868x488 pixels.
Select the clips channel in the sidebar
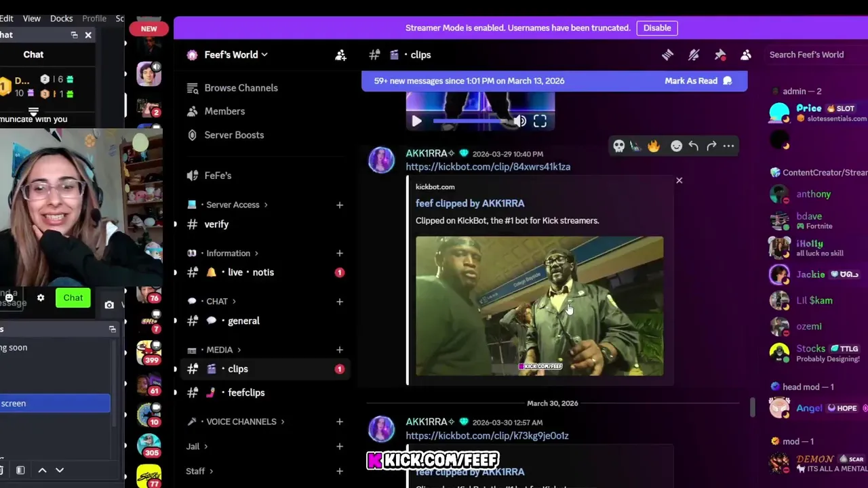coord(264,369)
